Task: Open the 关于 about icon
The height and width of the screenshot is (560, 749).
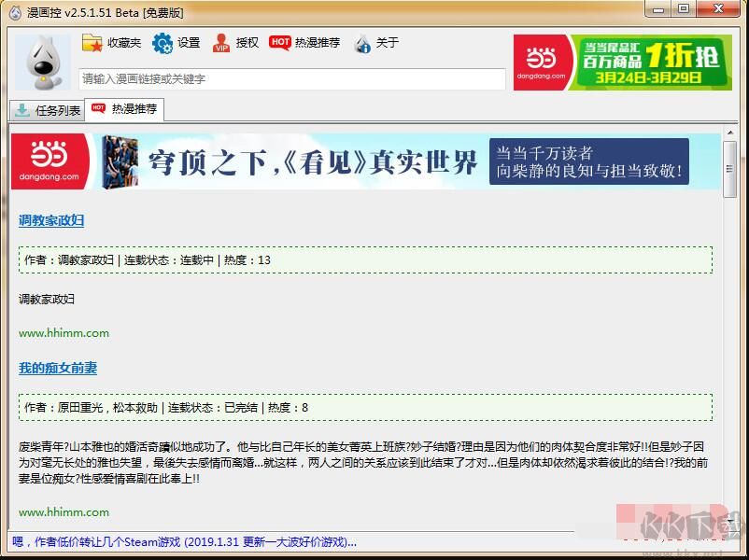Action: (x=362, y=43)
